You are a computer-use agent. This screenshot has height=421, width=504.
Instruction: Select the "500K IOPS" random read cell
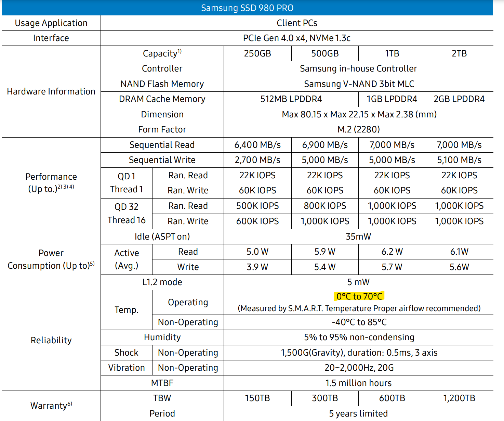[257, 206]
